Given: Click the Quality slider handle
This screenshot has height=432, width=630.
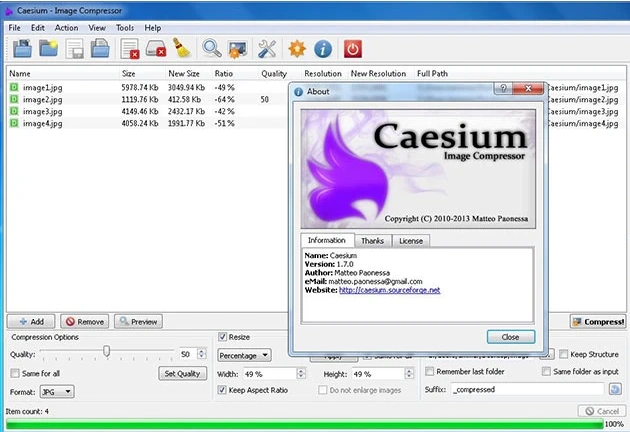Looking at the screenshot, I should (x=106, y=351).
